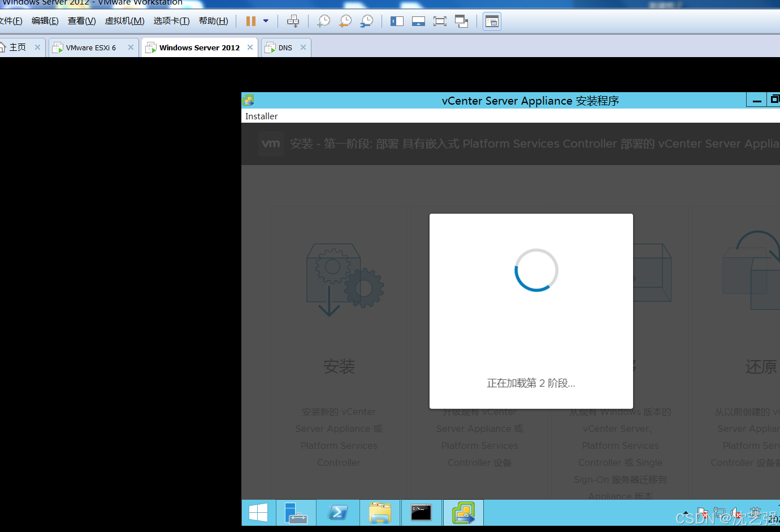Open the 编辑(E) menu
This screenshot has width=780, height=532.
[45, 21]
